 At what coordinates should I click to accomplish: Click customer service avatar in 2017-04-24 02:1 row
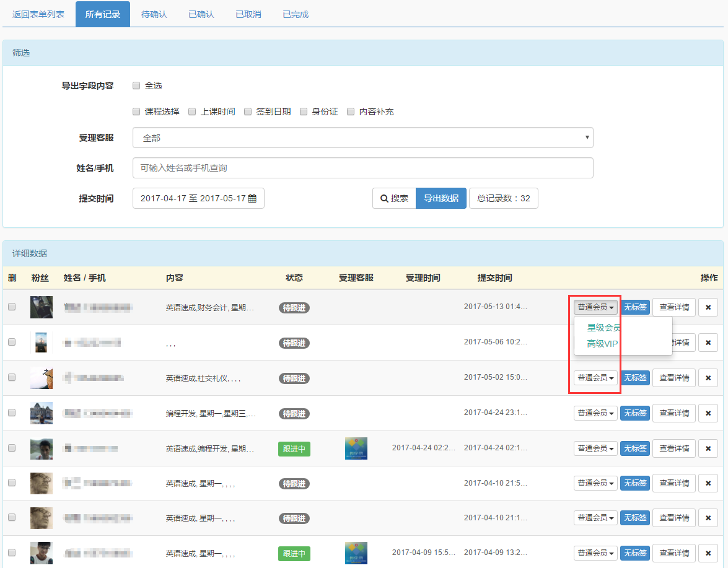pyautogui.click(x=356, y=448)
